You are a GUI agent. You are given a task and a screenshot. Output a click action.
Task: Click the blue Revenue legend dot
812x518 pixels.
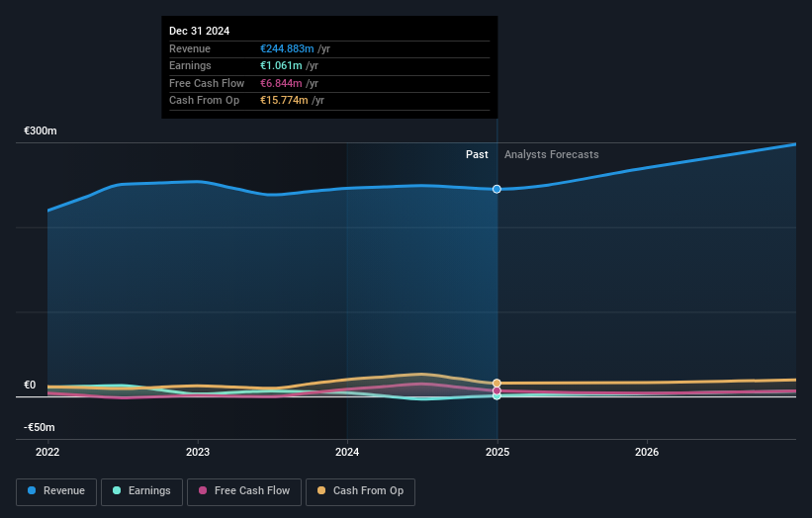32,490
